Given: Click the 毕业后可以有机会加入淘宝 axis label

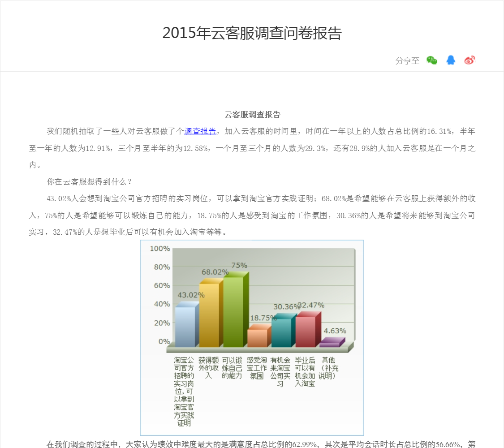Looking at the screenshot, I should point(305,371).
